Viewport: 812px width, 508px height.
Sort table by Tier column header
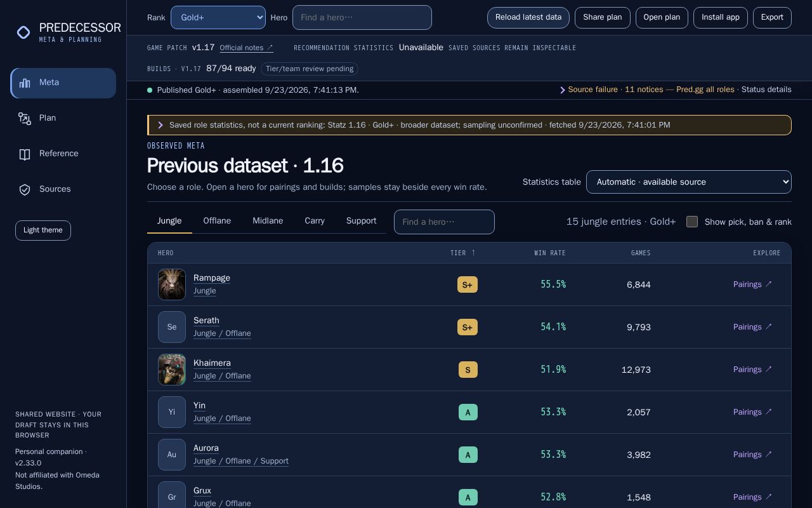click(462, 253)
